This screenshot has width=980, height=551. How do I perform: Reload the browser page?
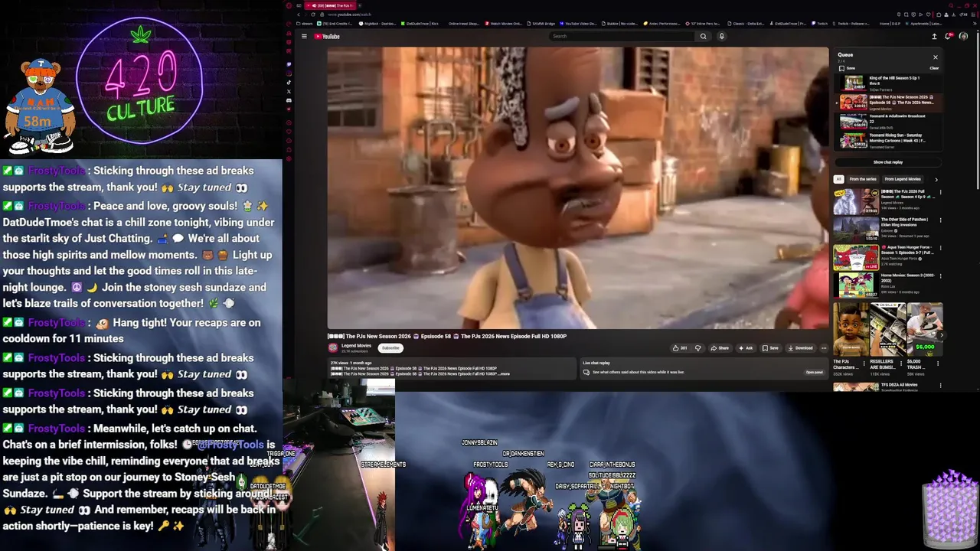(312, 15)
